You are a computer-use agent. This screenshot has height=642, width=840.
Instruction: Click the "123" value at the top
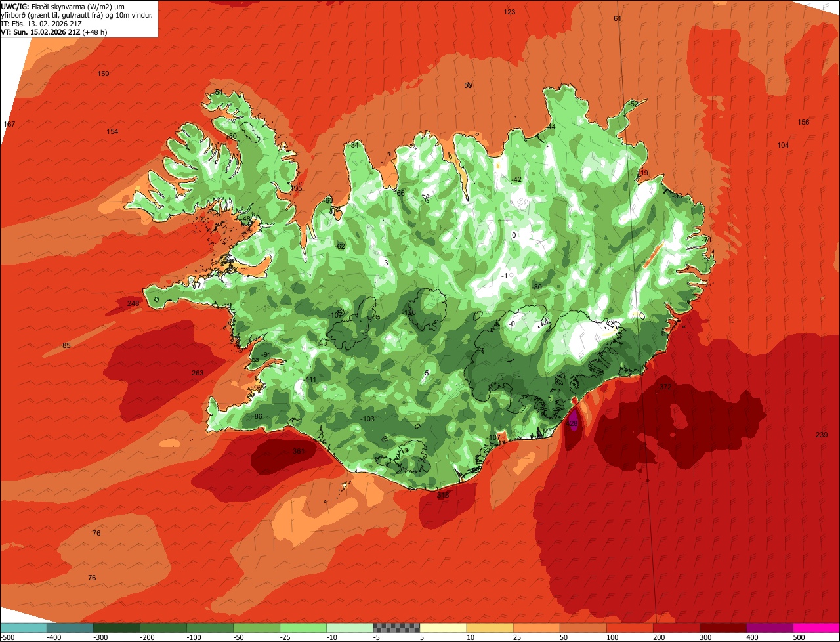pos(509,12)
